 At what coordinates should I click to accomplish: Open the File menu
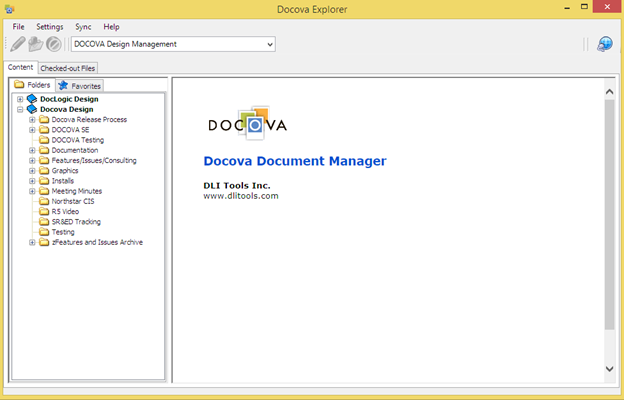pyautogui.click(x=18, y=27)
